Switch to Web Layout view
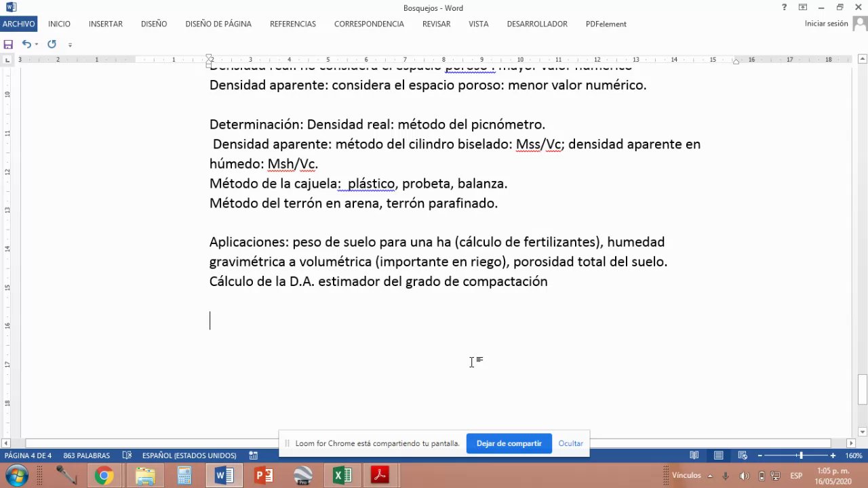 (x=743, y=455)
